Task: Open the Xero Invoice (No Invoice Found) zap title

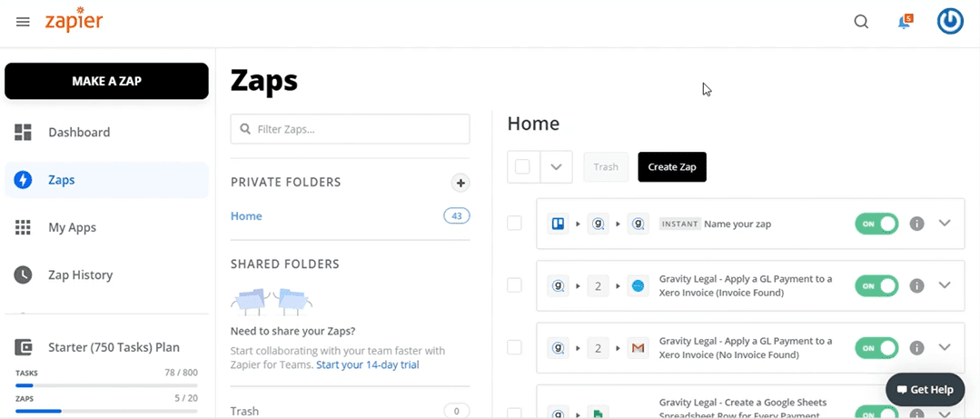Action: coord(746,348)
